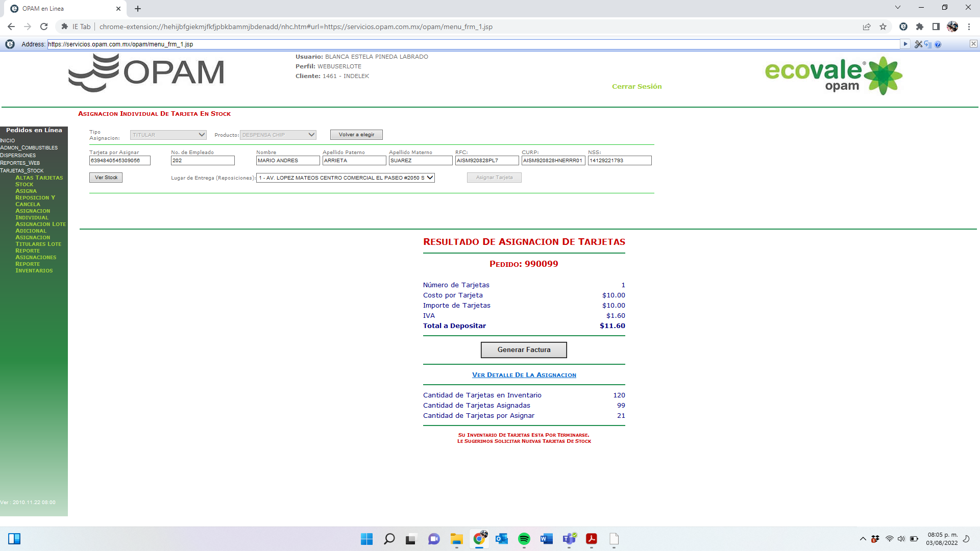Focus Nombre field with MARIO ANDRES

288,161
